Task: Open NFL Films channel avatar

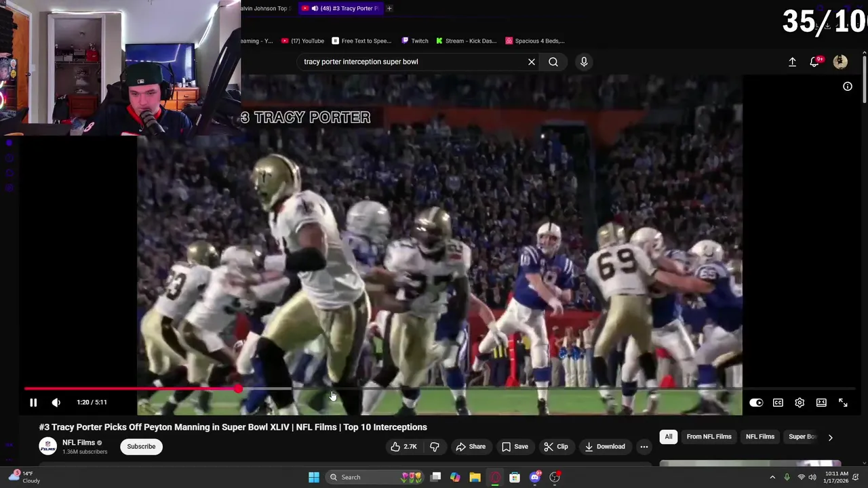Action: click(47, 447)
